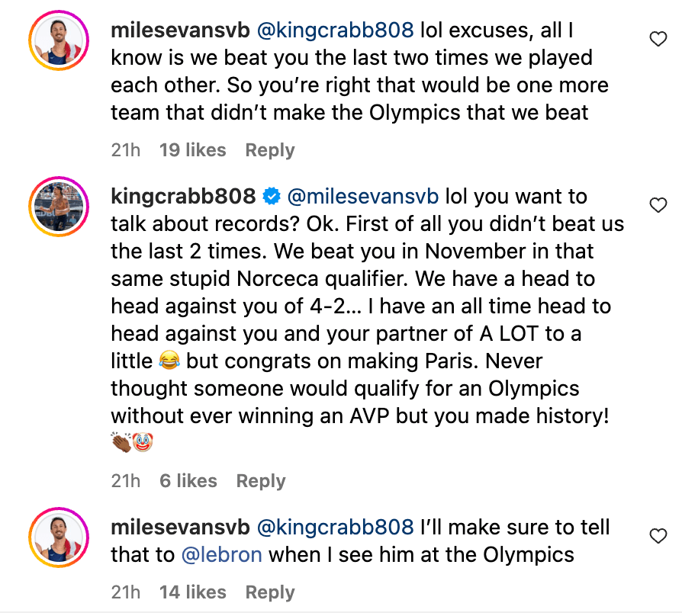View who gave the 19 likes
The width and height of the screenshot is (682, 616).
tap(192, 150)
